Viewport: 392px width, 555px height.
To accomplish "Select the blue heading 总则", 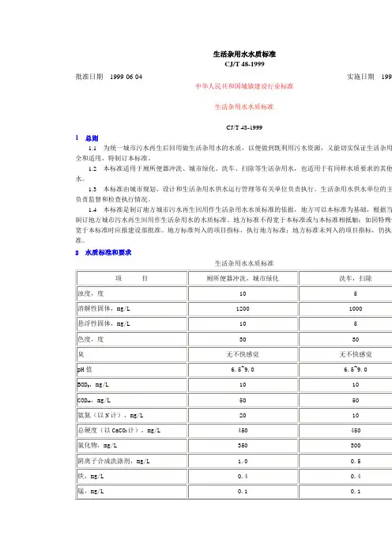I will click(92, 138).
